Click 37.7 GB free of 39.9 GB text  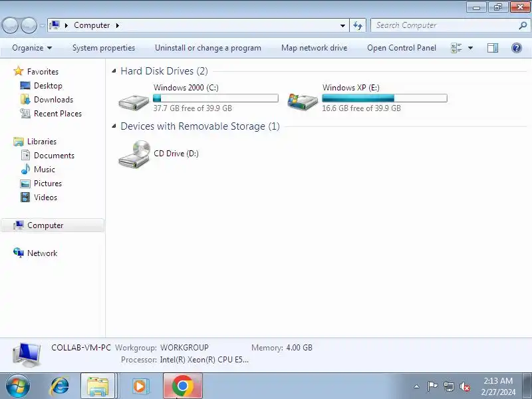[192, 108]
